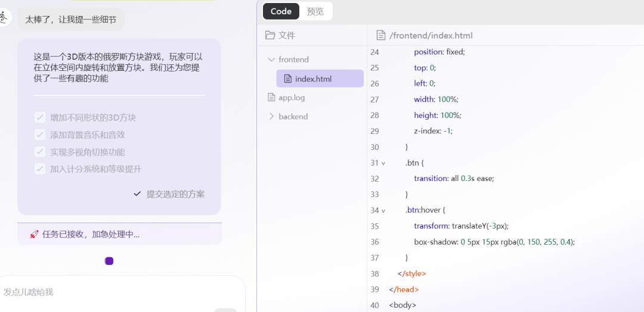
Task: Click 提交选定的方案 submit button
Action: point(169,194)
